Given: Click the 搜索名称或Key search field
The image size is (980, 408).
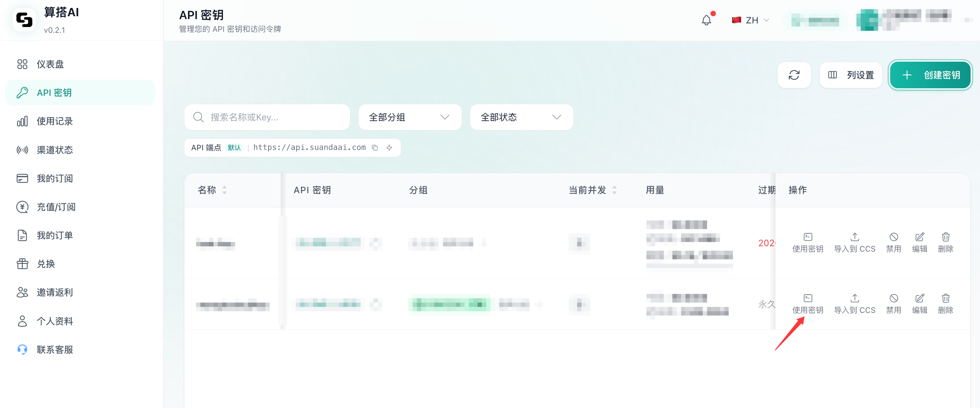Looking at the screenshot, I should (x=267, y=117).
